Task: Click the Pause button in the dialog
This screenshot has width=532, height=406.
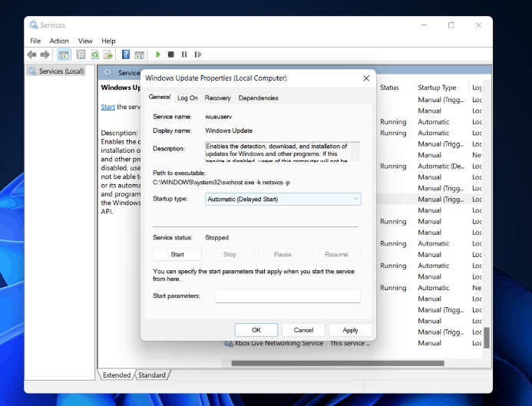Action: [283, 254]
